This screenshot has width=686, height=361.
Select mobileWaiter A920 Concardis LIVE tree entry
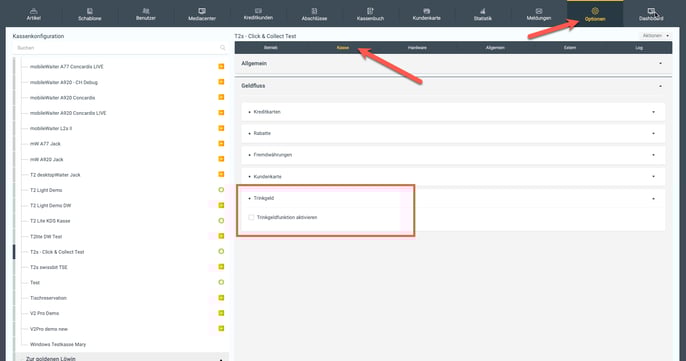(68, 113)
